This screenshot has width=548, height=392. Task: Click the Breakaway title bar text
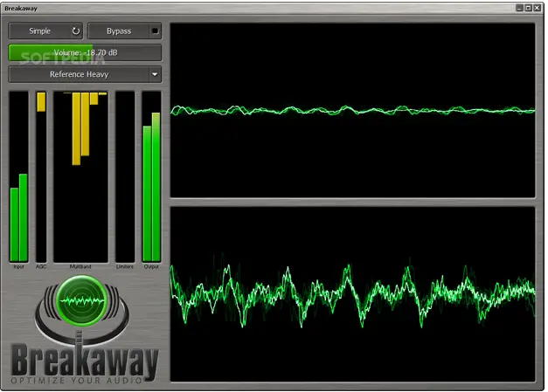21,9
